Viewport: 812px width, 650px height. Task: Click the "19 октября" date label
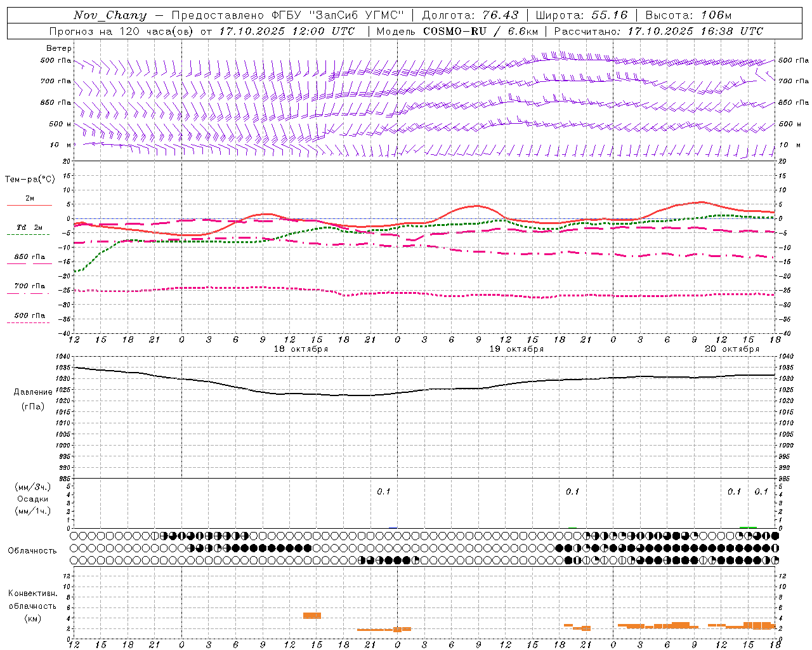click(x=516, y=349)
